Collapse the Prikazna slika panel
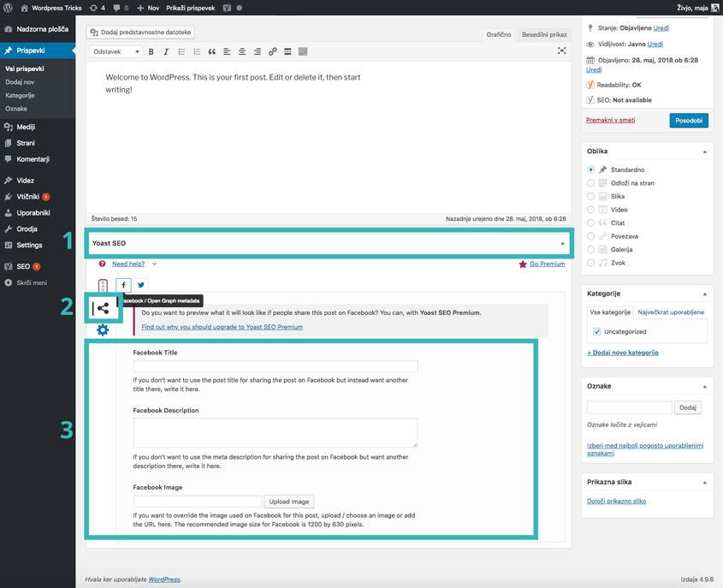Screen dimensions: 723x588 coord(704,483)
